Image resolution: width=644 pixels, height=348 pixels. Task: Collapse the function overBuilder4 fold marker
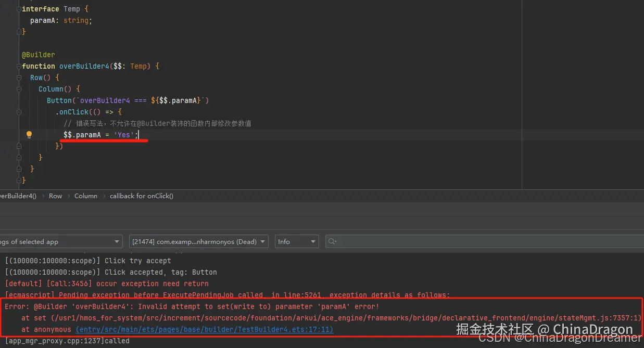tap(19, 66)
